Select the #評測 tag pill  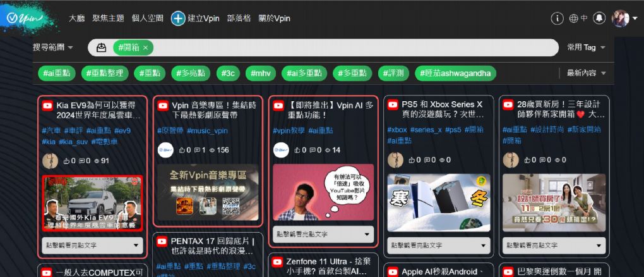(x=393, y=73)
